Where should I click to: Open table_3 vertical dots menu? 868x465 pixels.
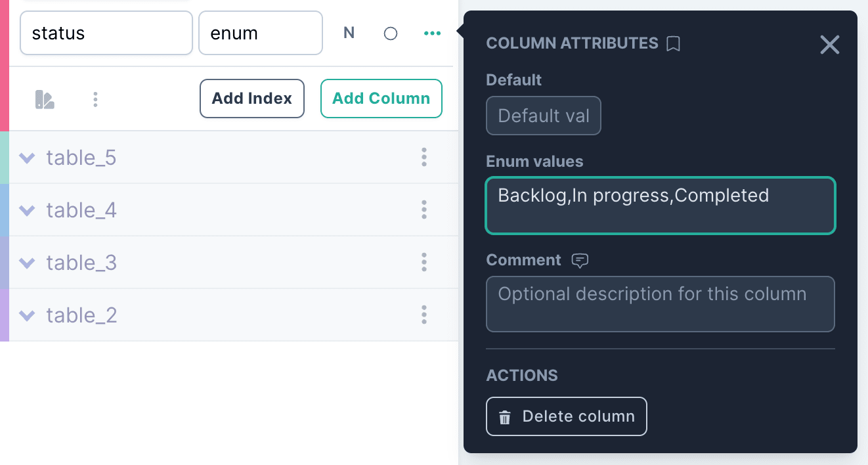point(424,262)
